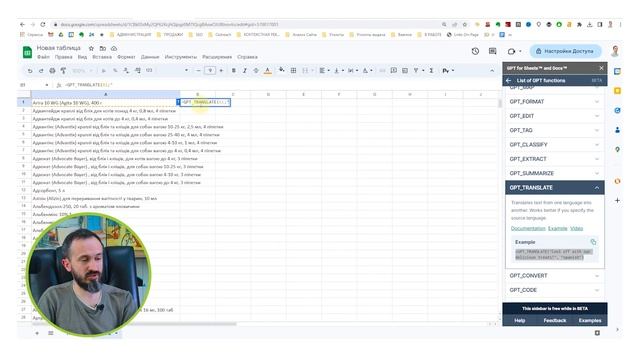Open the text color picker
640x360 pixels.
pos(267,71)
